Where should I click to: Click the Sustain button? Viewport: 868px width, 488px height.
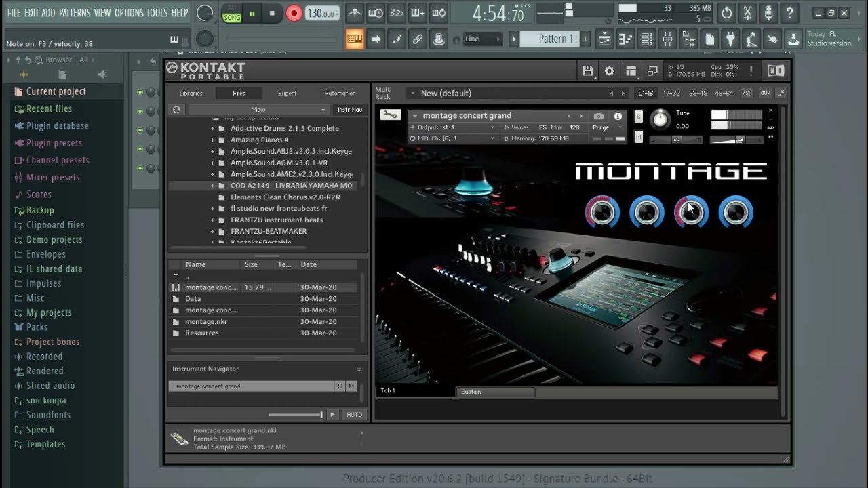click(496, 392)
